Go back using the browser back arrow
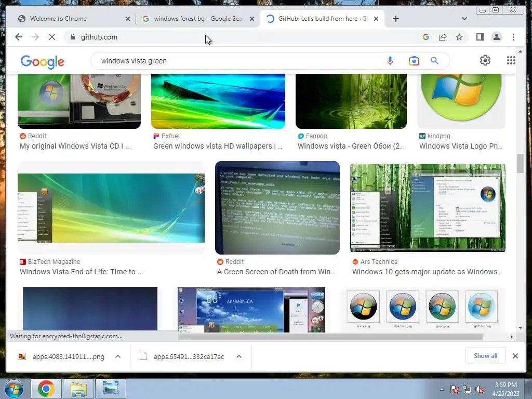 coord(19,37)
